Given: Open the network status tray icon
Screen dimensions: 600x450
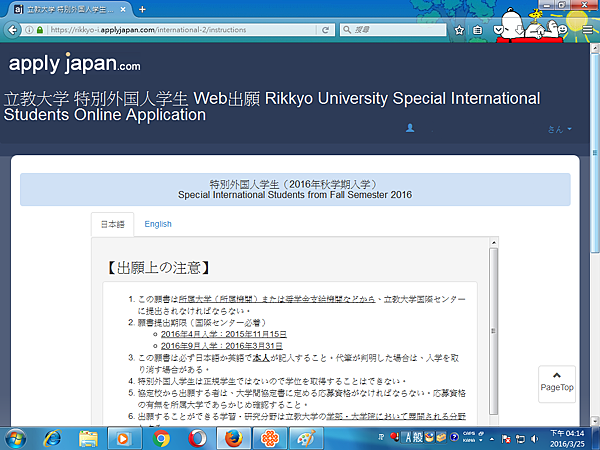Looking at the screenshot, I should pos(520,439).
